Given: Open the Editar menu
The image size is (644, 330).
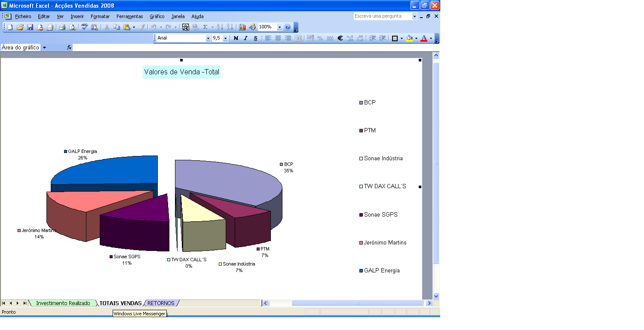Looking at the screenshot, I should coord(44,16).
